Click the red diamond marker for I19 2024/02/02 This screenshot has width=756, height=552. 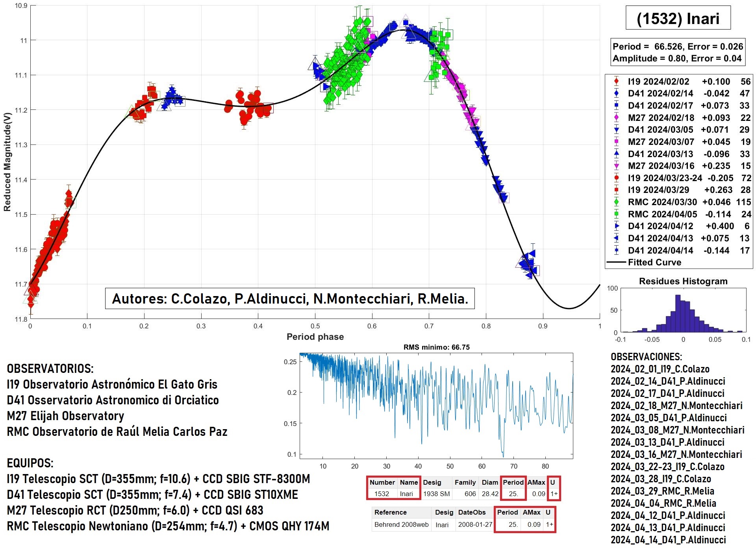616,82
